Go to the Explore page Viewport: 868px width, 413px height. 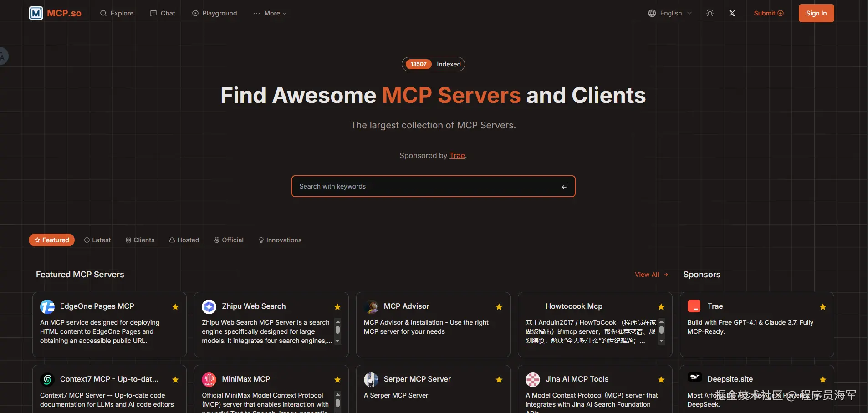coord(117,13)
